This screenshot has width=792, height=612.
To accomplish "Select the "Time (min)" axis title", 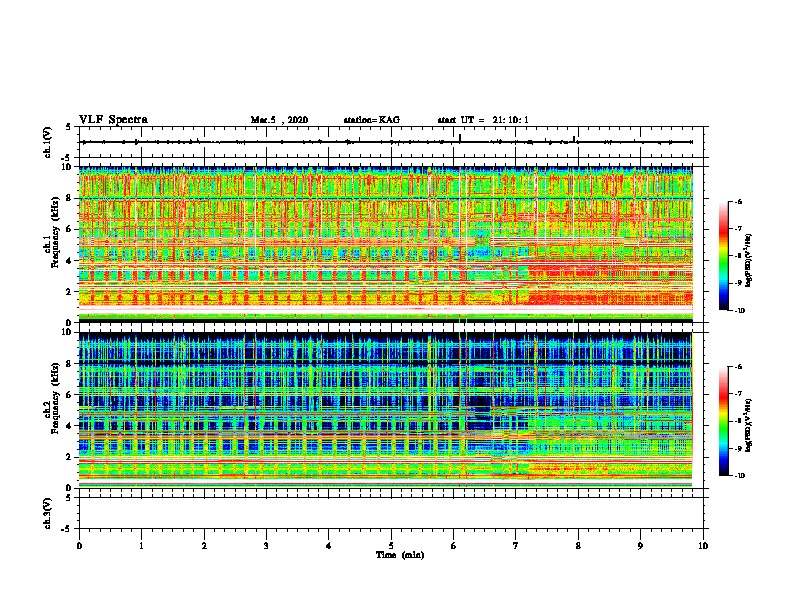I will point(400,555).
